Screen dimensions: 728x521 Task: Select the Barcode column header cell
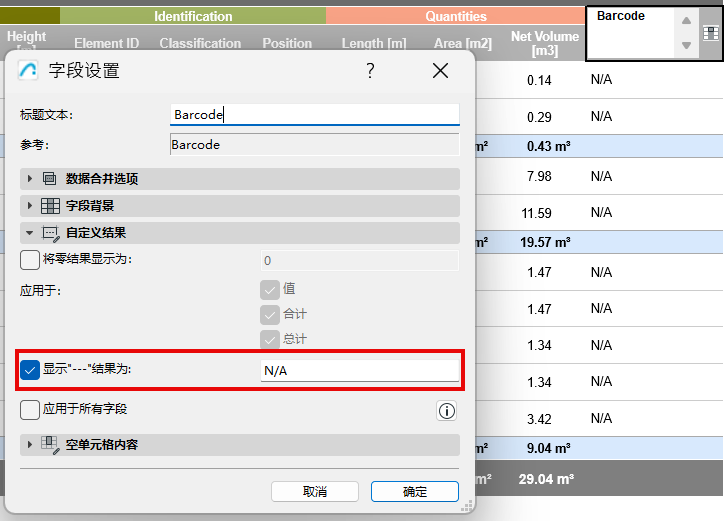tap(630, 33)
